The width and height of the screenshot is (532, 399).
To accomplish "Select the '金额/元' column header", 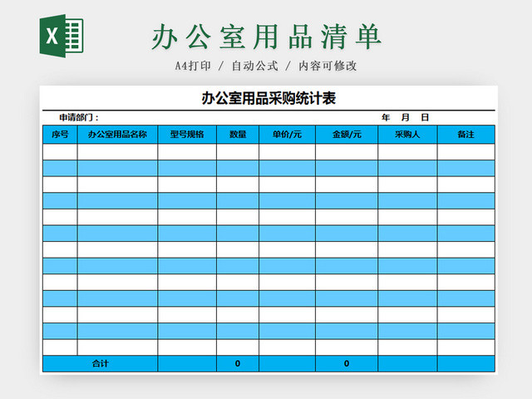I will click(347, 135).
